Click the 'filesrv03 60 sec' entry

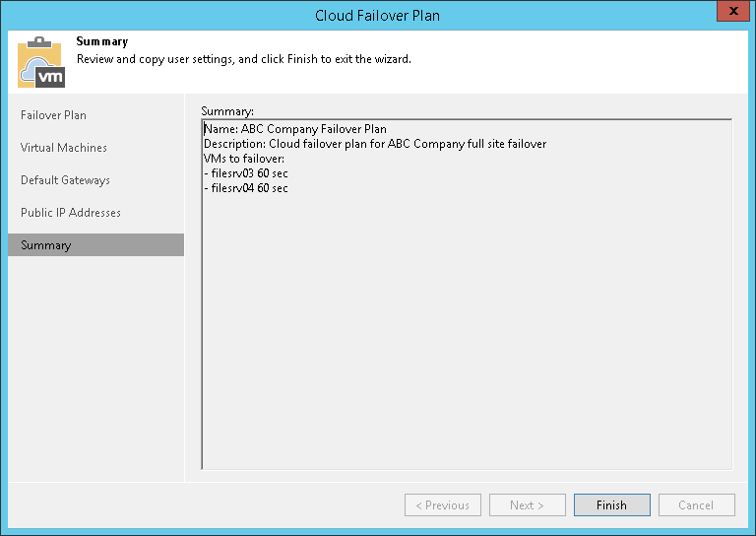(x=246, y=173)
